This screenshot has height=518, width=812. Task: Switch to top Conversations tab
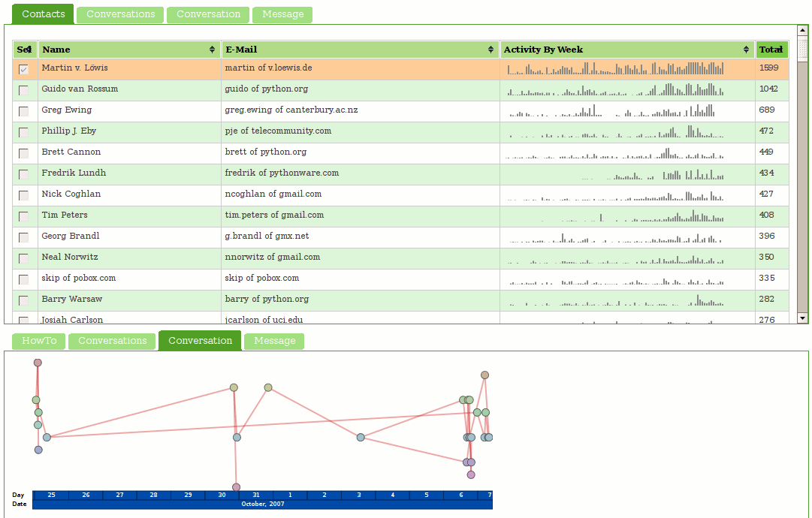point(120,14)
